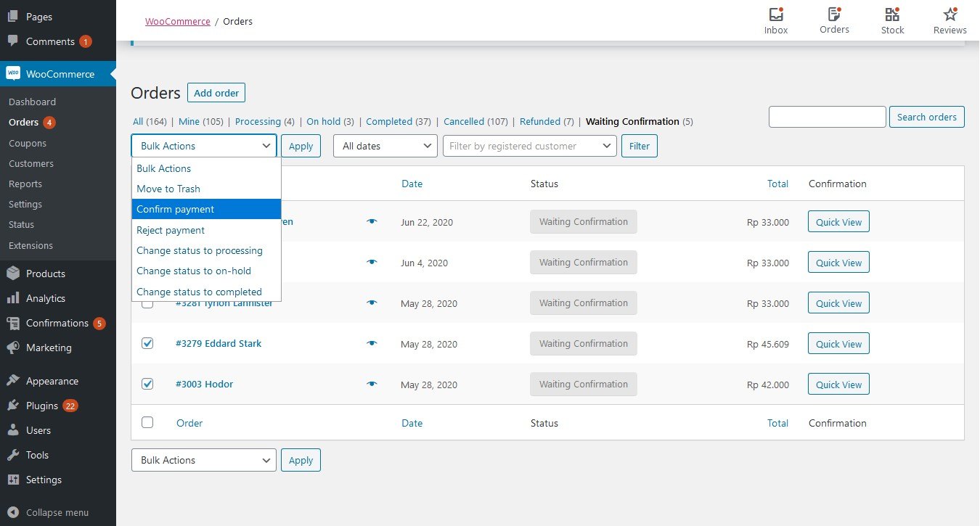Toggle the select-all checkbox in the table footer

click(x=147, y=422)
